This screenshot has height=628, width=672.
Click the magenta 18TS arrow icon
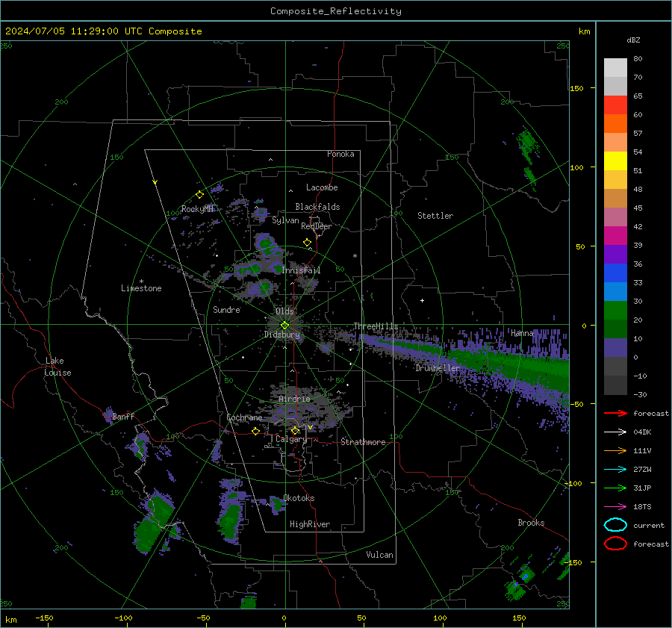coord(615,507)
